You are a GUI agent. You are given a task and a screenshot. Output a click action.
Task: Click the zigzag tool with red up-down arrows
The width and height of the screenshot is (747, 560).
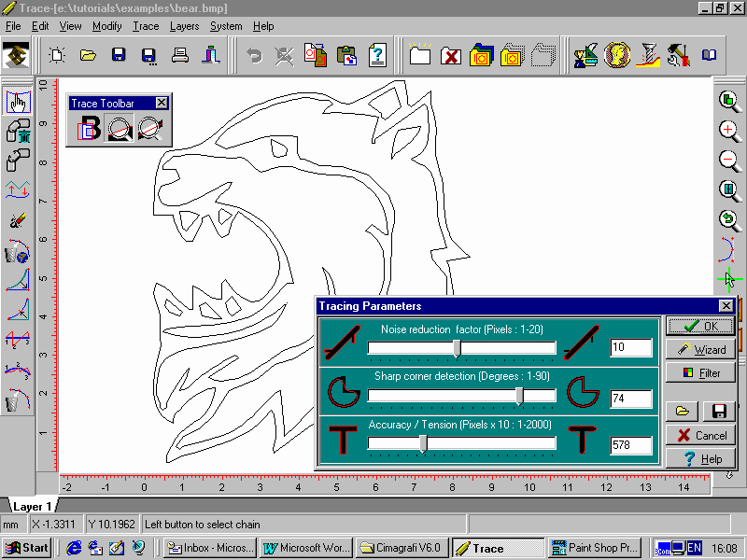18,189
